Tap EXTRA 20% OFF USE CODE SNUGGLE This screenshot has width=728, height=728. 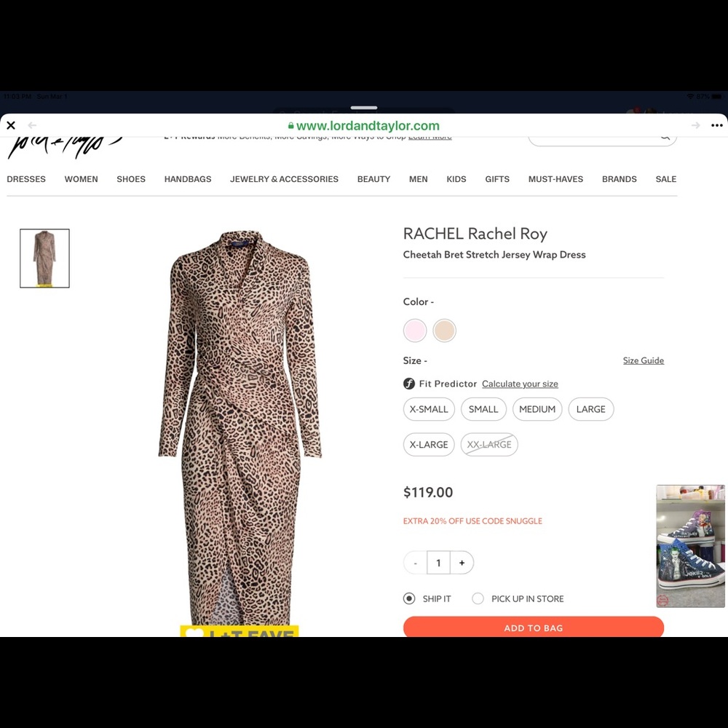point(472,521)
